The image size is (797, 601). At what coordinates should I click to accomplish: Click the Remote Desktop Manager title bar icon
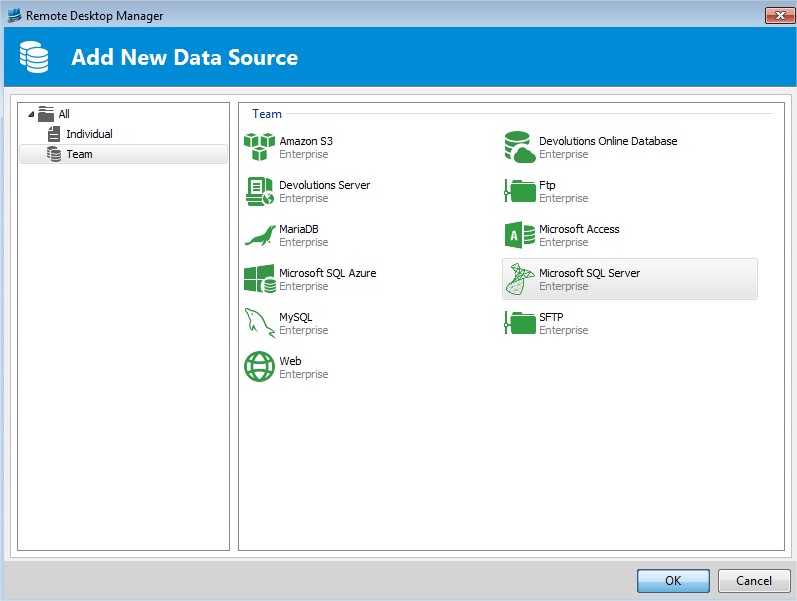tap(14, 15)
